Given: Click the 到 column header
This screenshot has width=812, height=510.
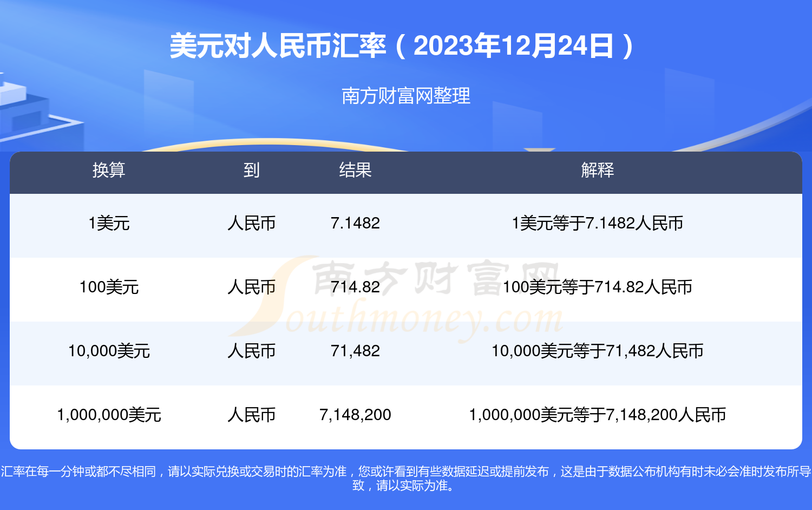Looking at the screenshot, I should [251, 170].
